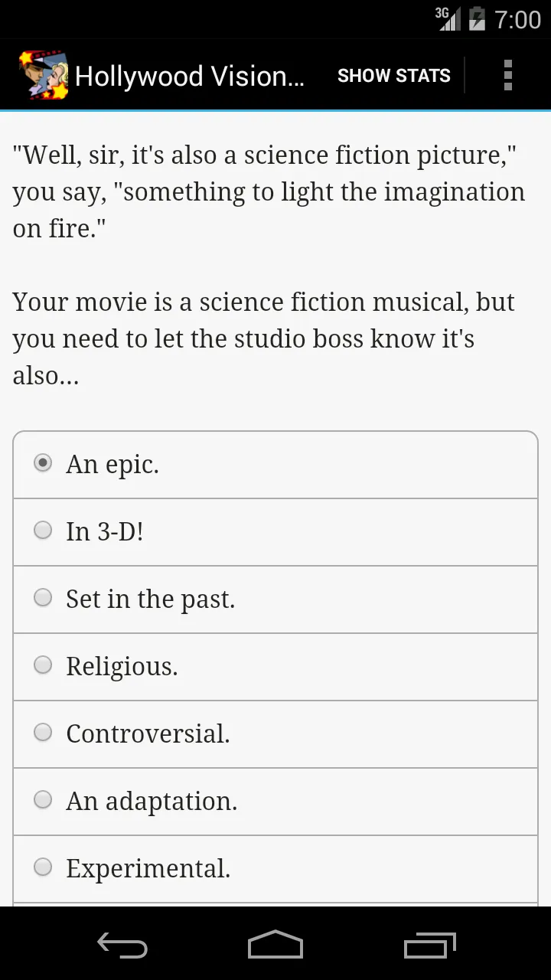Tap the battery status icon
Screen dimensions: 551x980
point(477,19)
